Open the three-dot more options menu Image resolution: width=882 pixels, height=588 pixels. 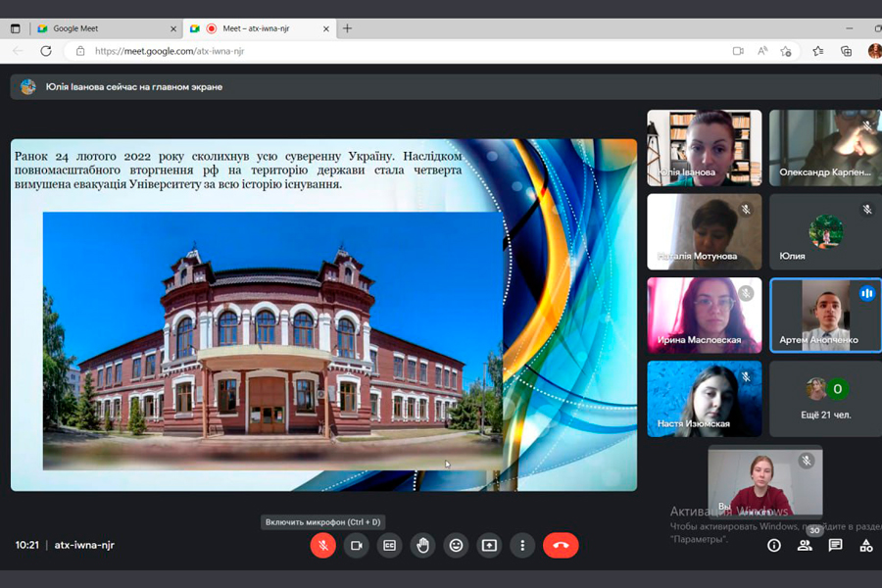pyautogui.click(x=522, y=545)
